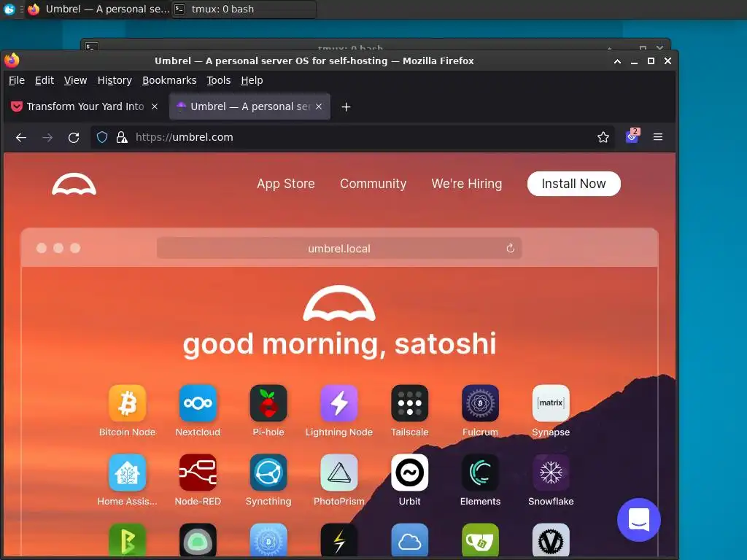
Task: Launch the Syncthing app icon
Action: point(268,472)
